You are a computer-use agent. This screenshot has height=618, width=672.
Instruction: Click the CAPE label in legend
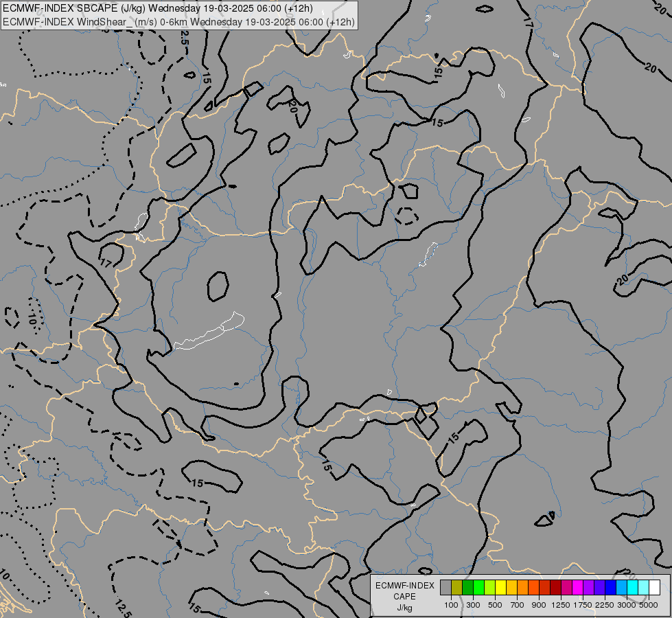(404, 597)
